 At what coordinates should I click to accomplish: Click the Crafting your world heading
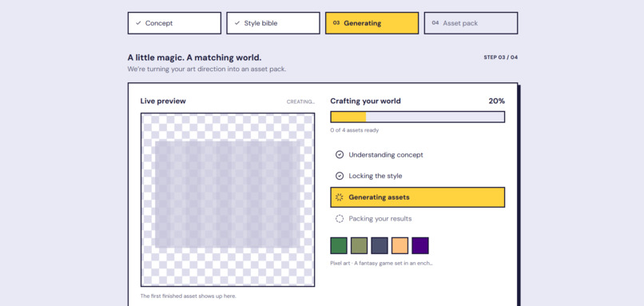(x=365, y=101)
